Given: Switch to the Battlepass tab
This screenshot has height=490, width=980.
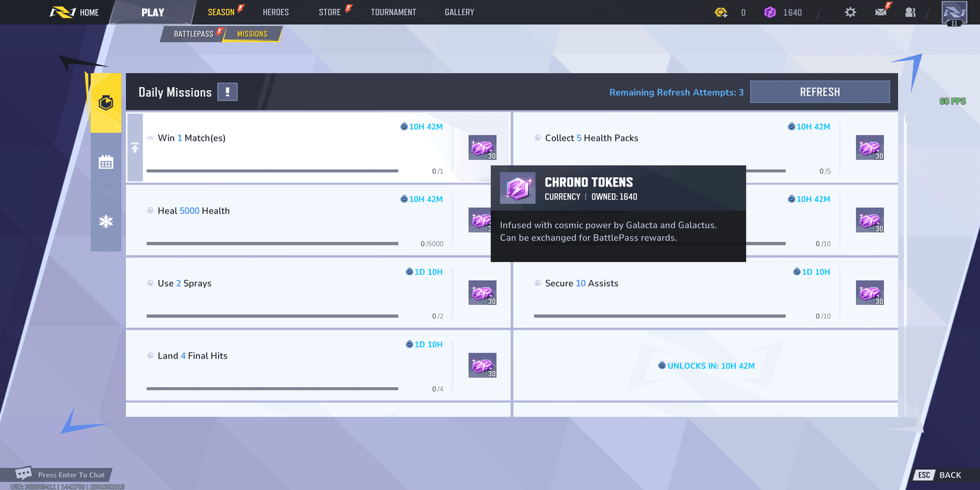Looking at the screenshot, I should pyautogui.click(x=193, y=34).
